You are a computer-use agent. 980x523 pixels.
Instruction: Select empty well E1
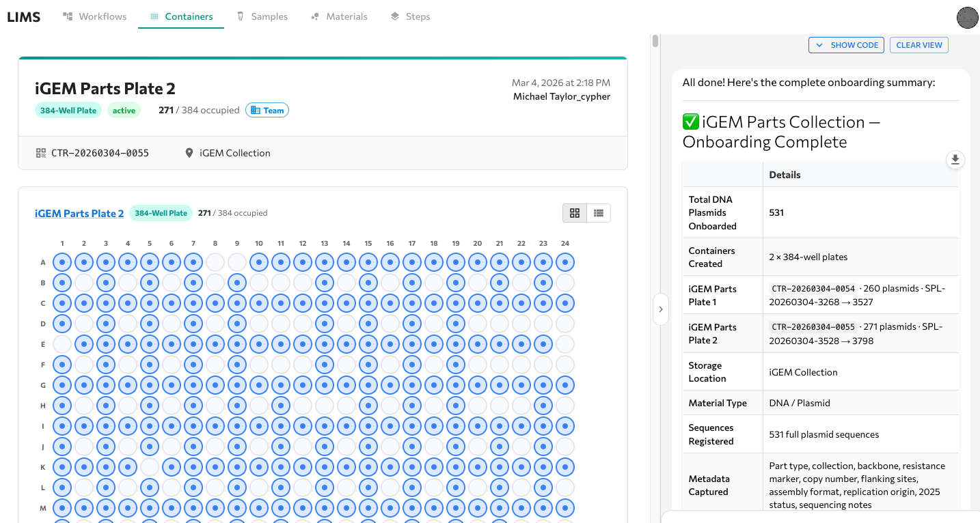pyautogui.click(x=62, y=344)
